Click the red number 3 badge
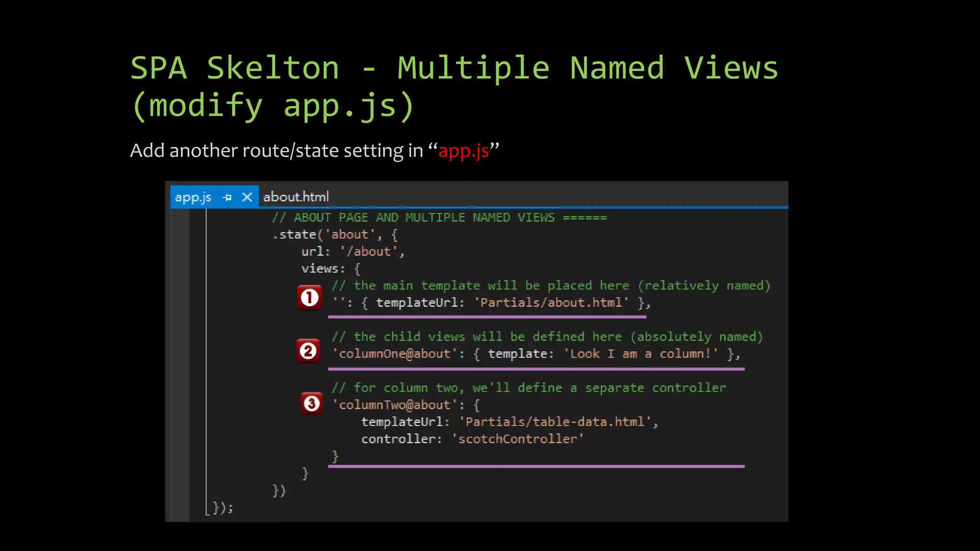 (312, 403)
